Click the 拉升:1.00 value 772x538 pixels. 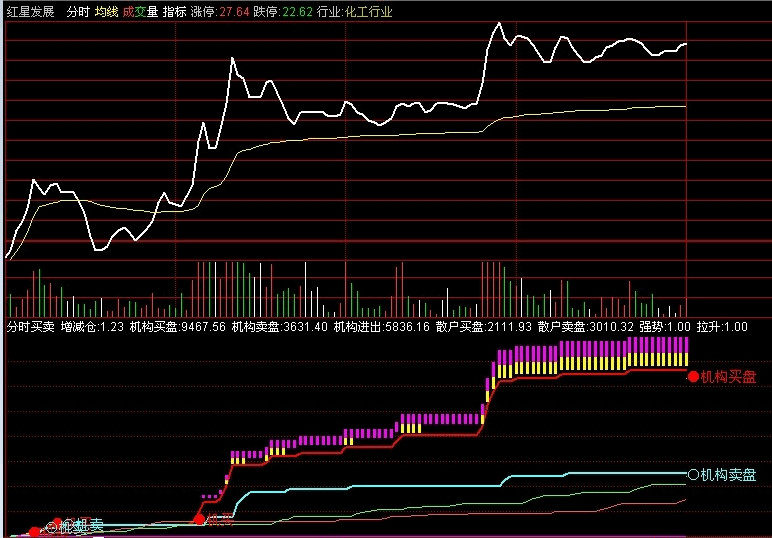coord(722,327)
